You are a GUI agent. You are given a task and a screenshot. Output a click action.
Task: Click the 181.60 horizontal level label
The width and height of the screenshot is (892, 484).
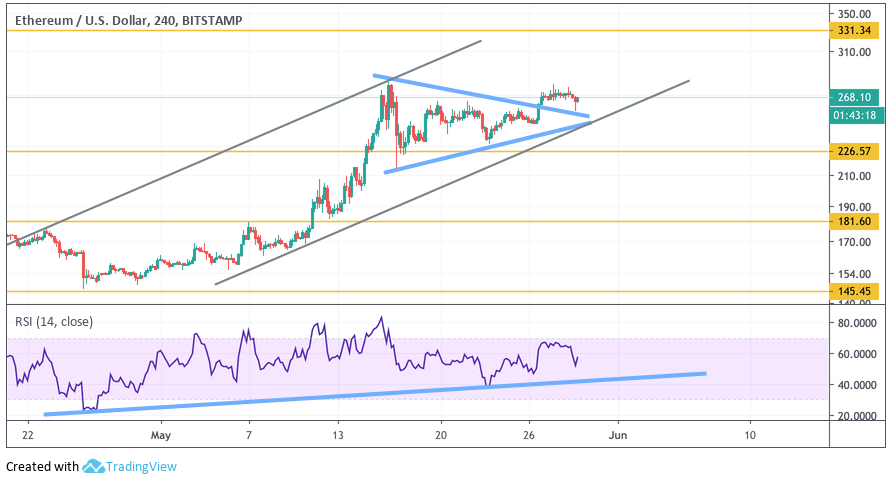859,221
